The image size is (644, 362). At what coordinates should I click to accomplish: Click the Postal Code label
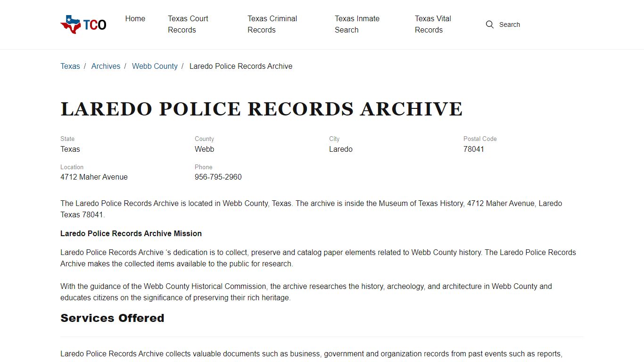(x=480, y=139)
